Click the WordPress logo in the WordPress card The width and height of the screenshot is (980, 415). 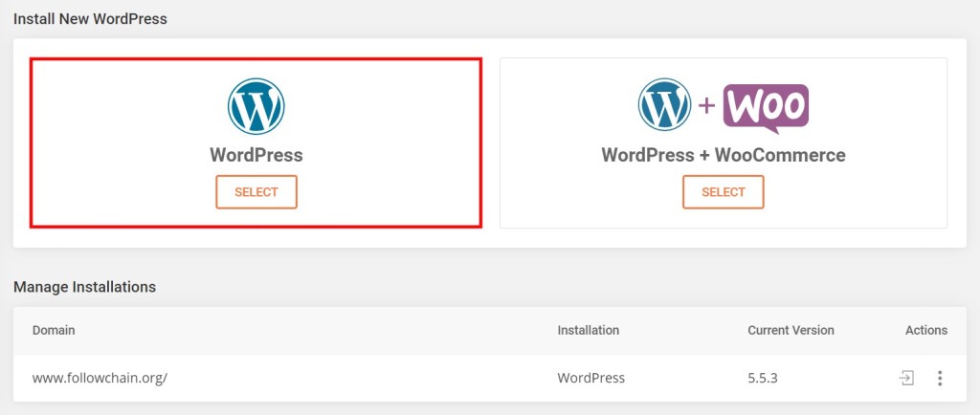[256, 107]
